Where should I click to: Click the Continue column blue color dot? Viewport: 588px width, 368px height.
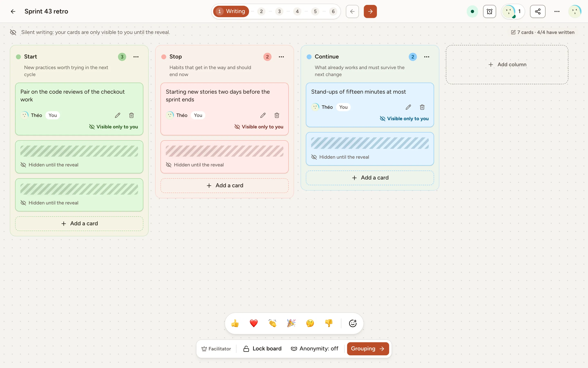(x=309, y=57)
